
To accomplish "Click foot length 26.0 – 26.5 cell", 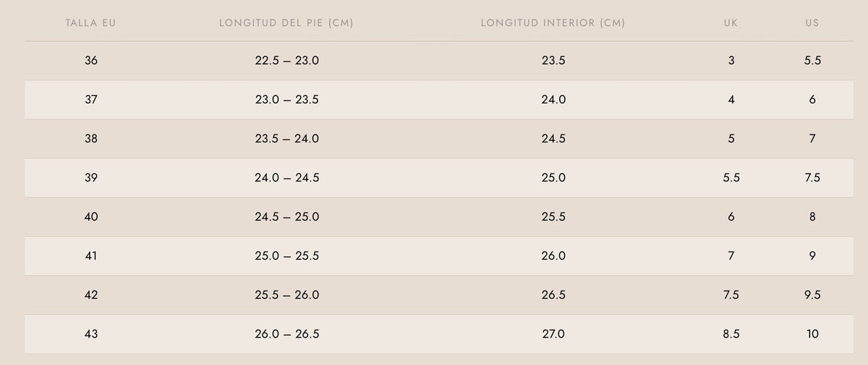I will 286,334.
